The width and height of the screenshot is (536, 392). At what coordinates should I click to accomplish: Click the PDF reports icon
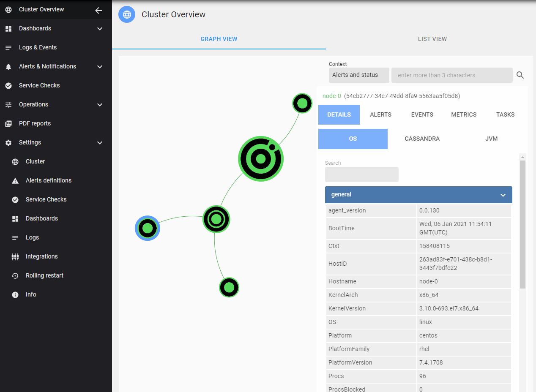point(8,123)
